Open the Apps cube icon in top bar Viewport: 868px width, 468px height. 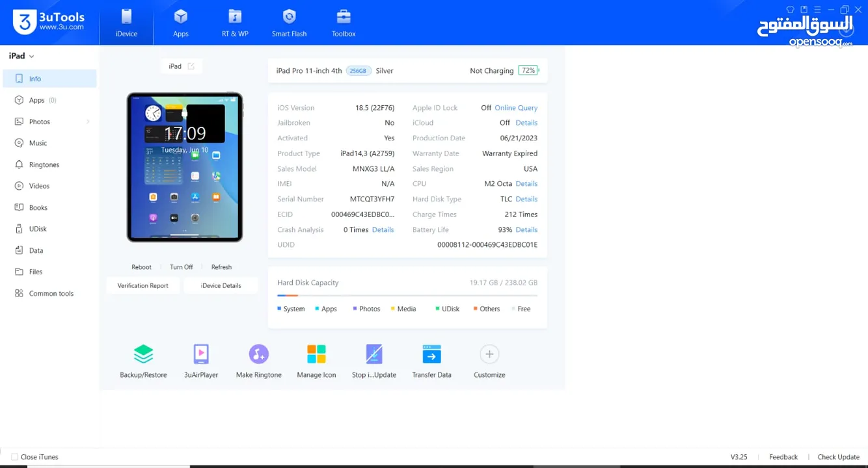(x=181, y=17)
